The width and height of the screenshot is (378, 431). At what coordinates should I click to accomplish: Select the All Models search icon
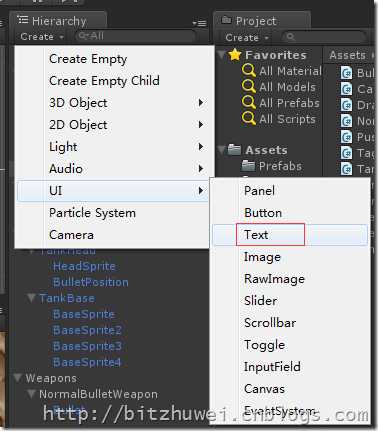[249, 87]
